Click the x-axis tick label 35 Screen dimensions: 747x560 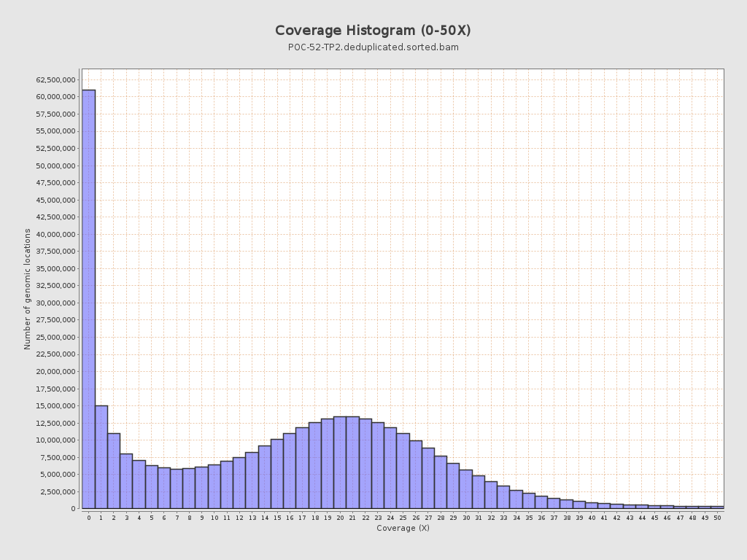tap(529, 518)
